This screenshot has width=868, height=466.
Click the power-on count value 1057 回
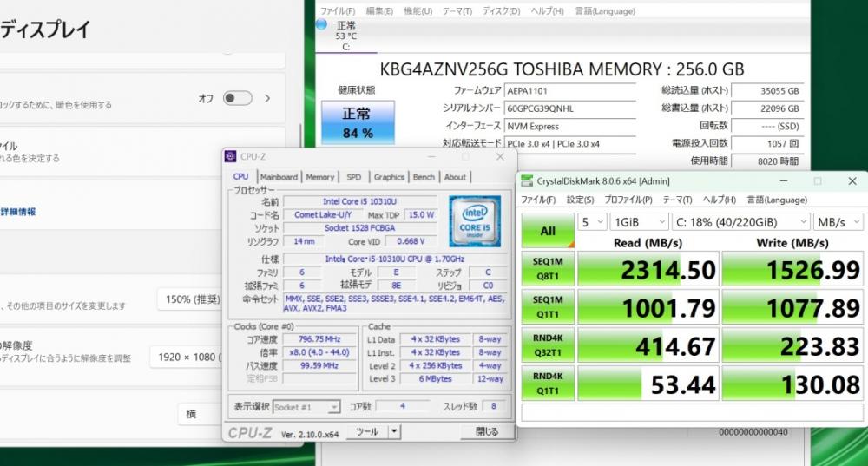(x=766, y=143)
